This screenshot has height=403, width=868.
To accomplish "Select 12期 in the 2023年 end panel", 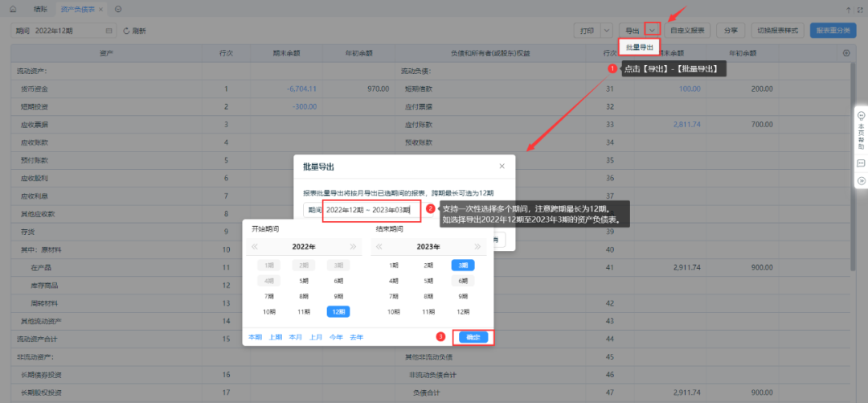I will (463, 312).
